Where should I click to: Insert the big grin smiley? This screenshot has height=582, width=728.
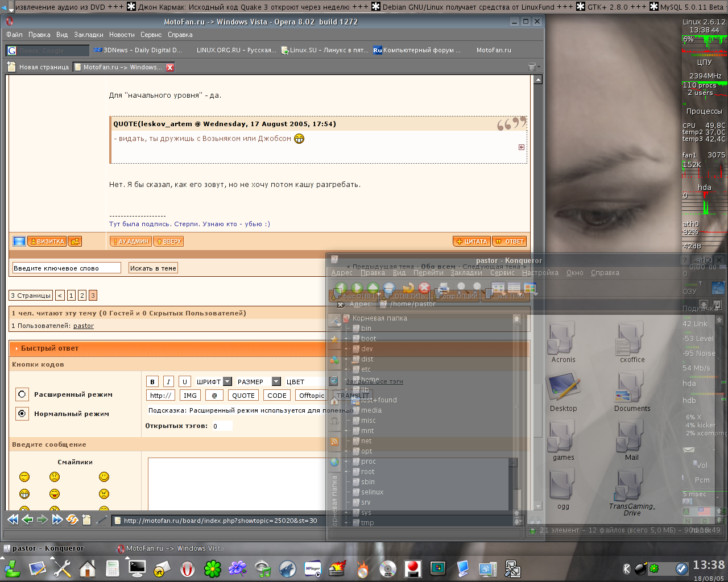24,494
